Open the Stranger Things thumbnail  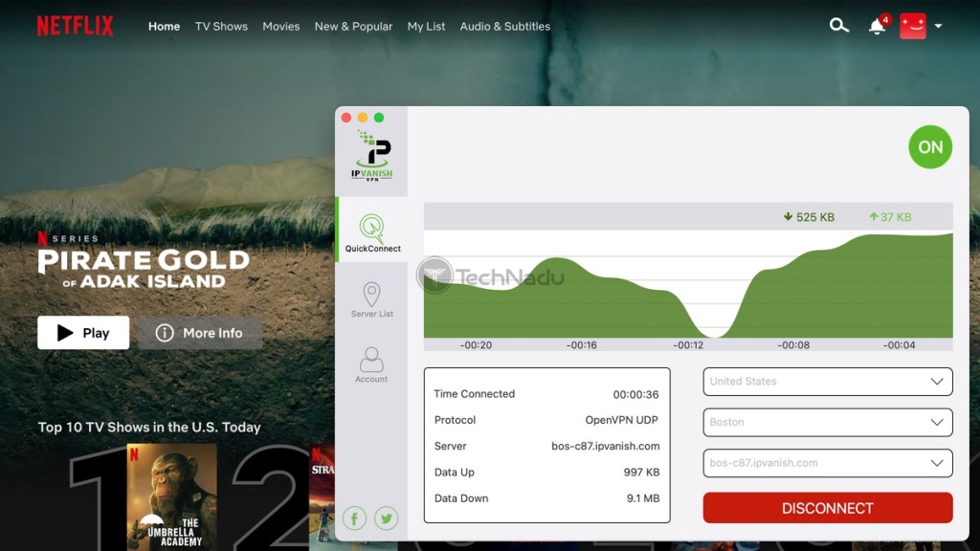(x=322, y=497)
